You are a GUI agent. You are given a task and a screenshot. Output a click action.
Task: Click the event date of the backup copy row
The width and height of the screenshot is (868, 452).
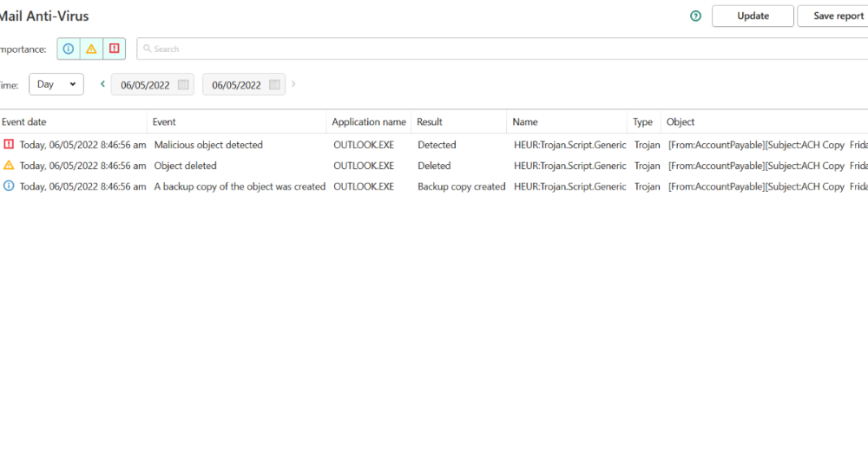coord(83,187)
